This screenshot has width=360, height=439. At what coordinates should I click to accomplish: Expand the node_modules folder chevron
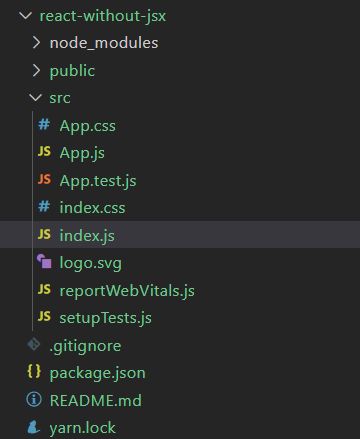36,43
